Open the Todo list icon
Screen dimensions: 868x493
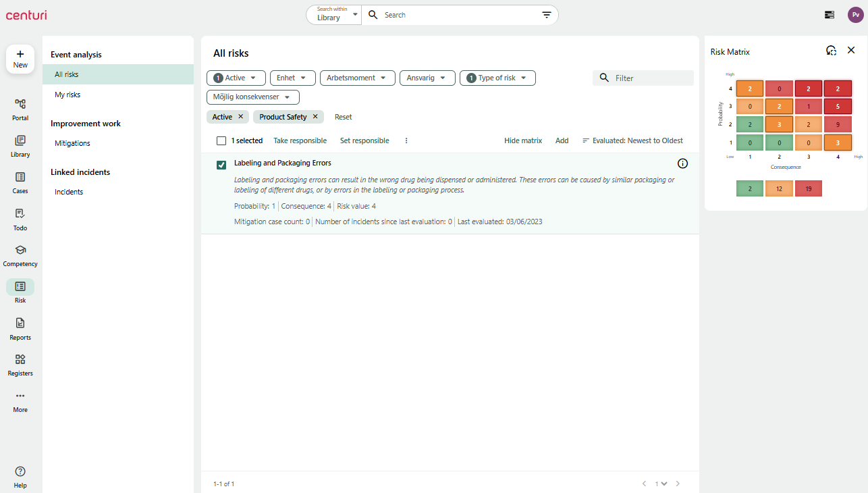click(x=20, y=218)
